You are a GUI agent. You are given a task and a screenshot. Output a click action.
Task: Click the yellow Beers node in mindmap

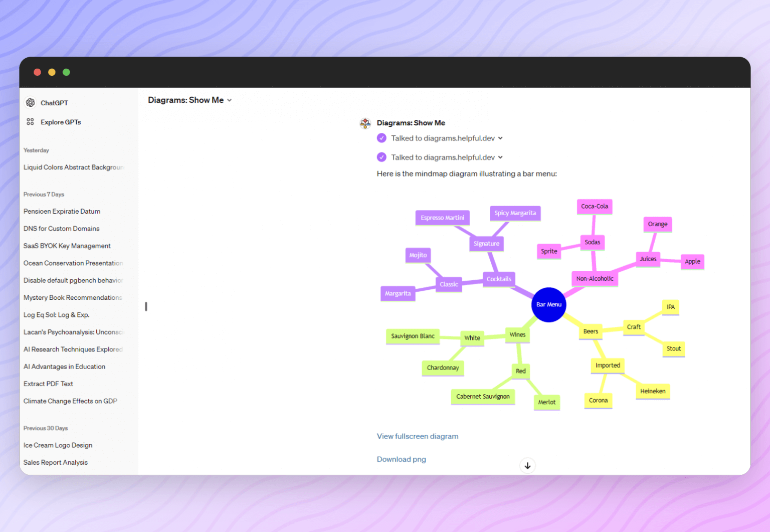[x=591, y=331]
